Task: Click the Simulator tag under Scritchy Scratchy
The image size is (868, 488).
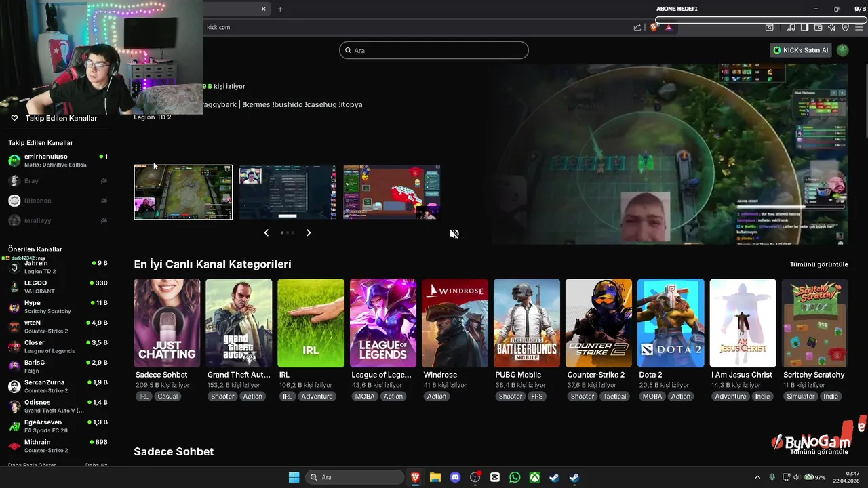Action: tap(801, 396)
